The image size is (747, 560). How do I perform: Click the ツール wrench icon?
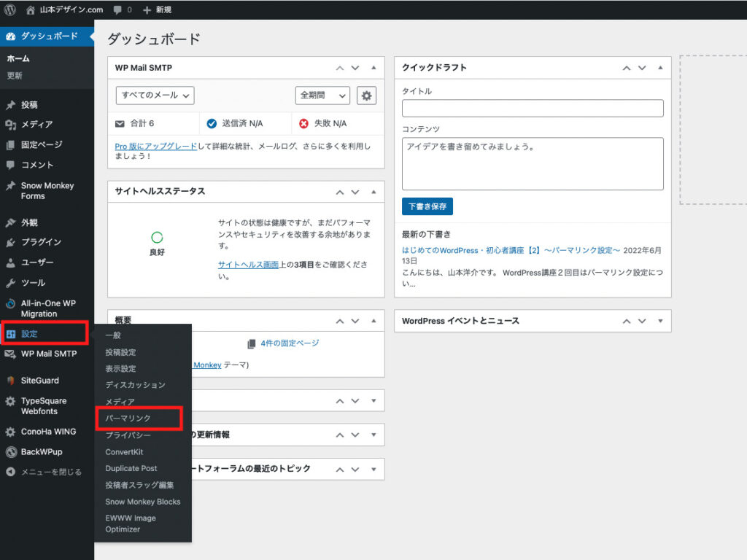pos(10,283)
